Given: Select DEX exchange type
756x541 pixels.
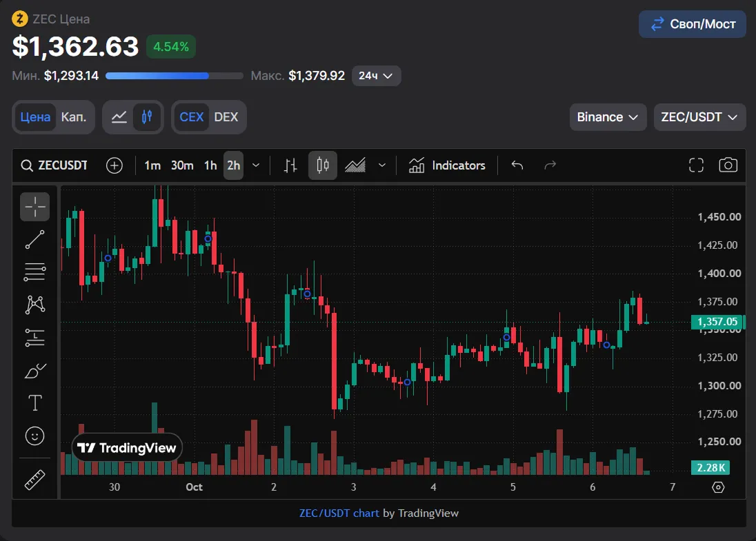Looking at the screenshot, I should coord(226,117).
